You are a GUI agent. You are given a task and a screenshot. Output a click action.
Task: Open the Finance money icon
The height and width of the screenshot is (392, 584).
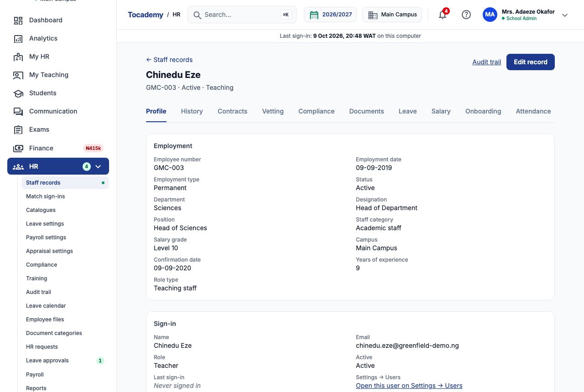point(18,148)
